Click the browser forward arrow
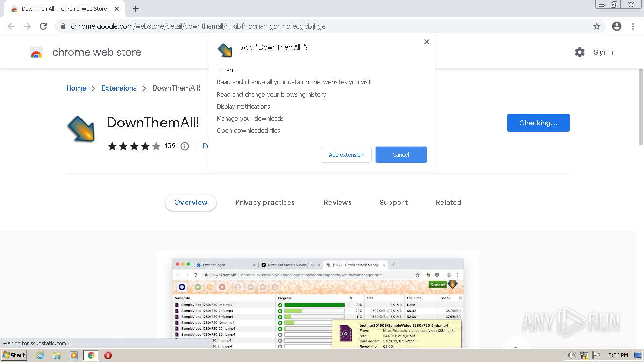Screen dimensions: 644x362 click(27, 26)
